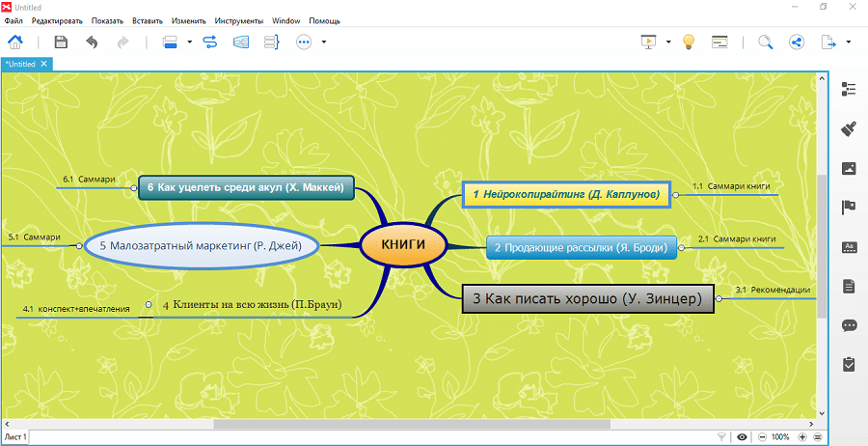Open the Markers flag panel in the sidebar

pyautogui.click(x=849, y=207)
